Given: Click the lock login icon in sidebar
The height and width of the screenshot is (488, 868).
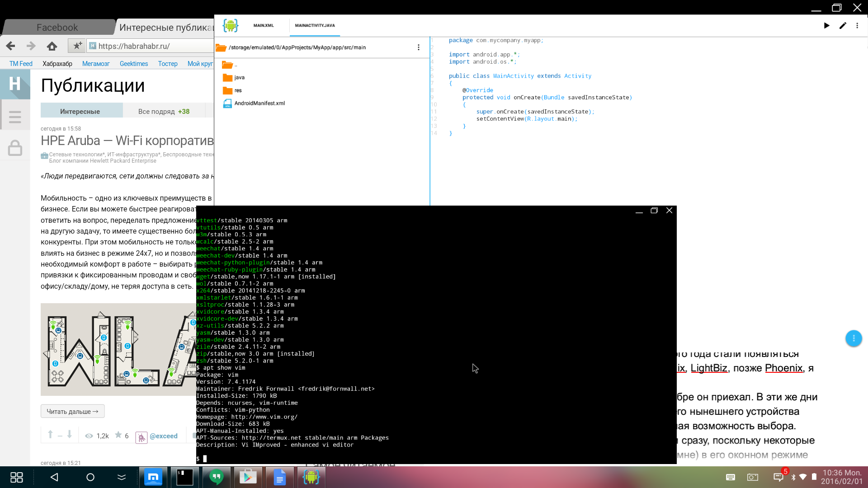Looking at the screenshot, I should (x=15, y=148).
